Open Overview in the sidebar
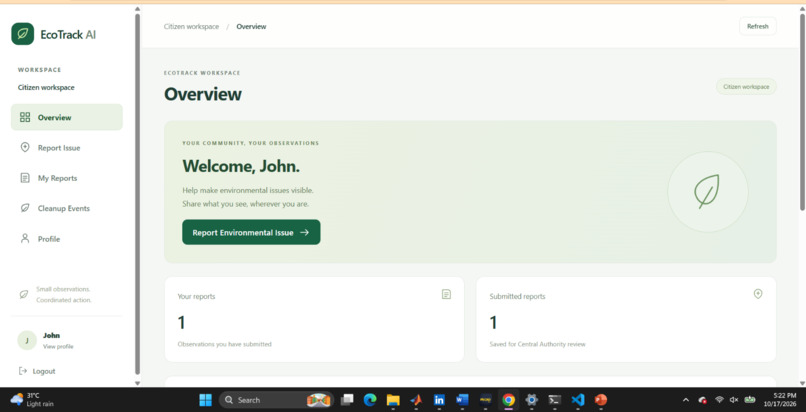The image size is (806, 412). pyautogui.click(x=67, y=117)
